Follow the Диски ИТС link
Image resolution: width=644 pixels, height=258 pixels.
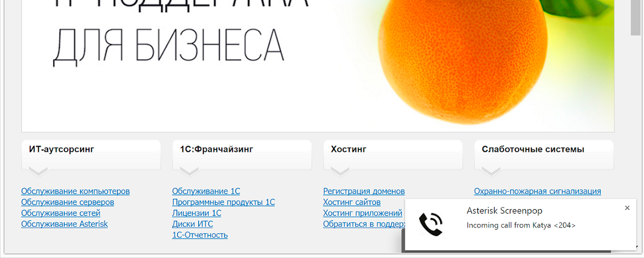[x=193, y=224]
